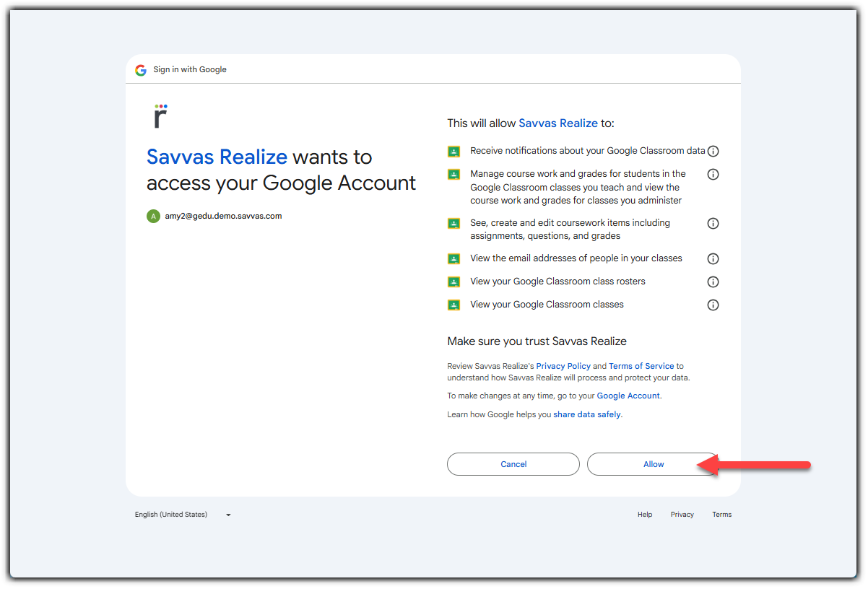The image size is (868, 589).
Task: Click the Google logo in header
Action: 141,70
